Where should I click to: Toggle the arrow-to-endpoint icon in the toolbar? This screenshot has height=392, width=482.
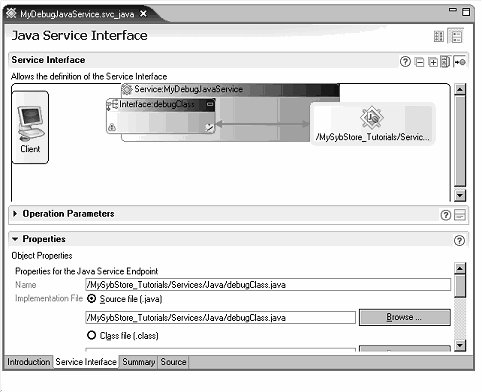click(460, 62)
